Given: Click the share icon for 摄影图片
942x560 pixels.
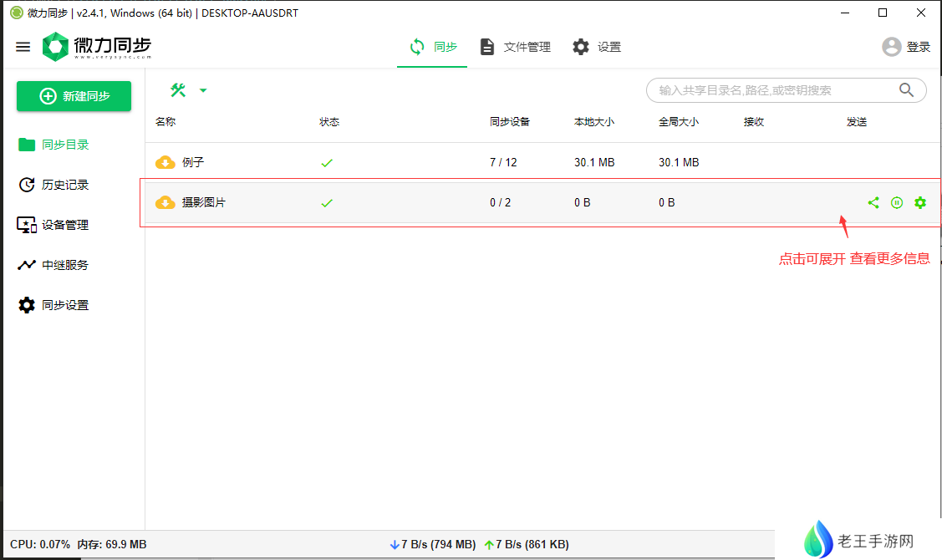Looking at the screenshot, I should [x=873, y=202].
